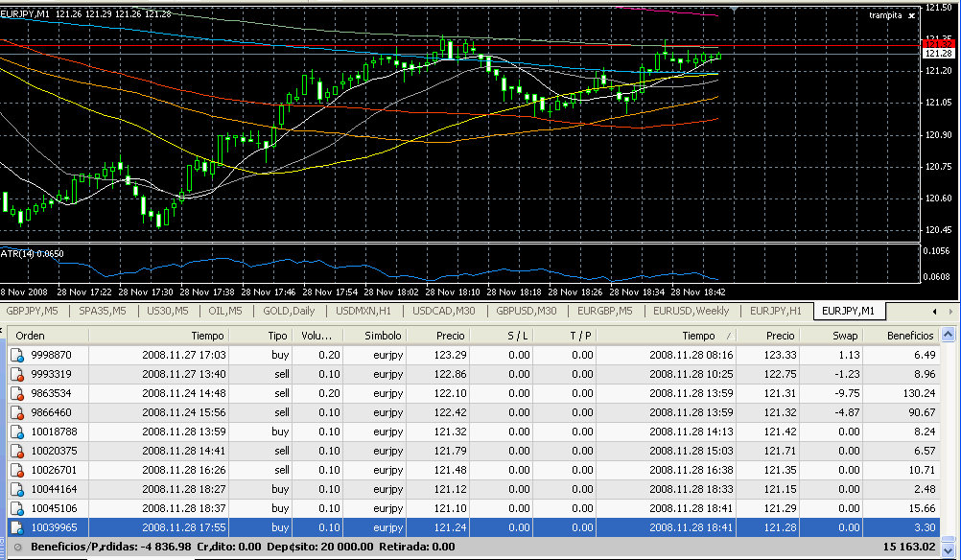The image size is (961, 560).
Task: Click the Beneficios/Perdidas -4 836.98 summary text
Action: 111,548
